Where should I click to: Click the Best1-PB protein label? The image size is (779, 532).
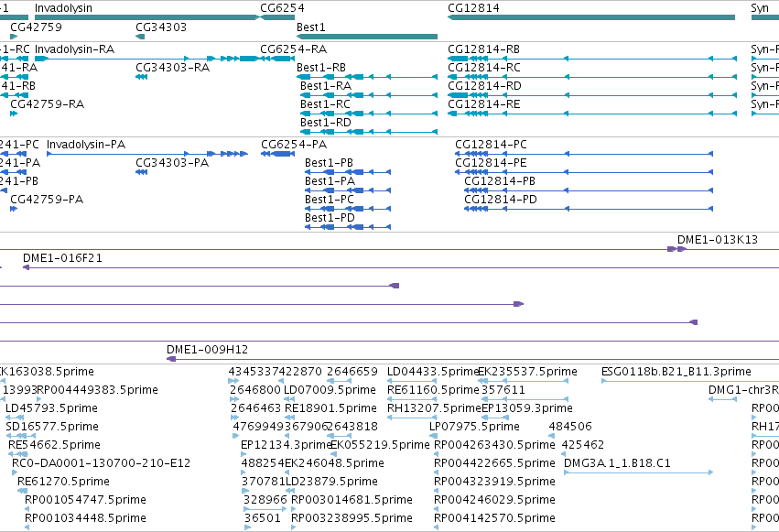(329, 163)
